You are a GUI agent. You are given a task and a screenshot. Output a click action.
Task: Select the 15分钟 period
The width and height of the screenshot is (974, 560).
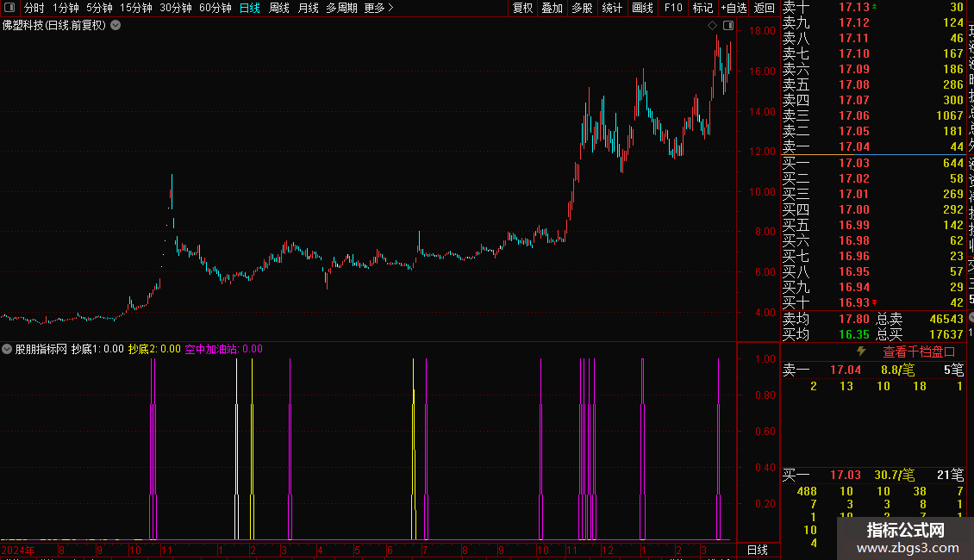(136, 8)
